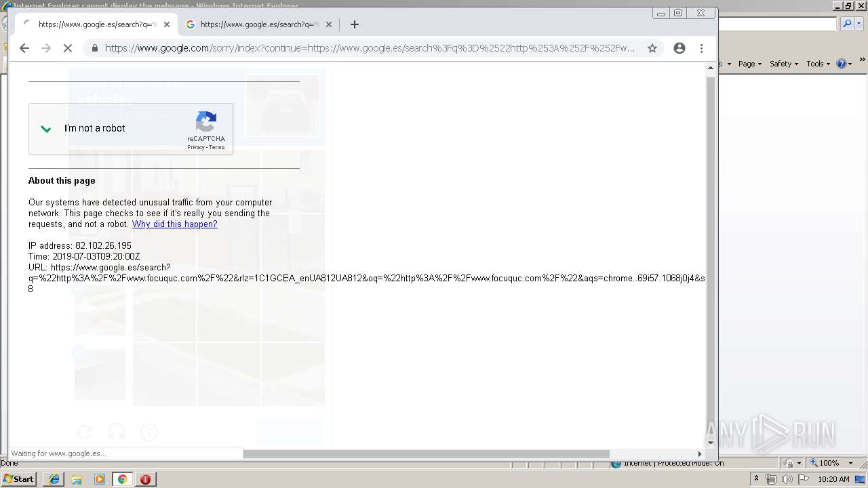Click the volume speaker tray icon
This screenshot has width=868, height=488.
[x=787, y=479]
